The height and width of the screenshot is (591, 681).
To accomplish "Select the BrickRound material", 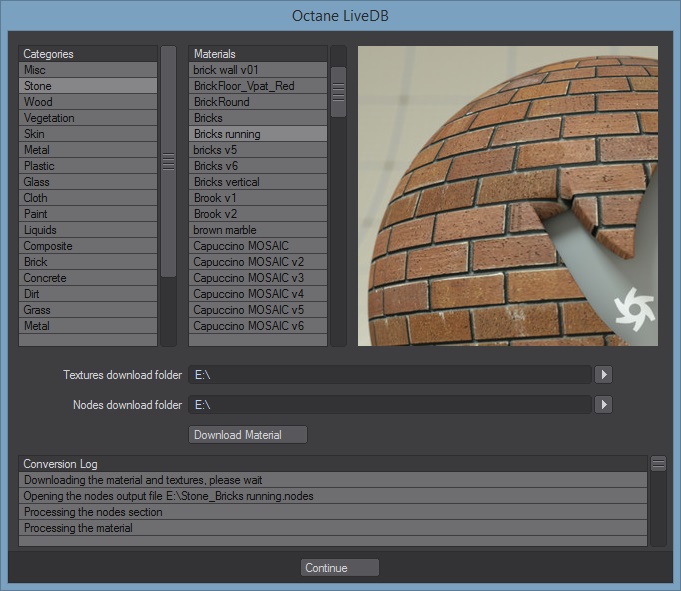I will point(258,102).
